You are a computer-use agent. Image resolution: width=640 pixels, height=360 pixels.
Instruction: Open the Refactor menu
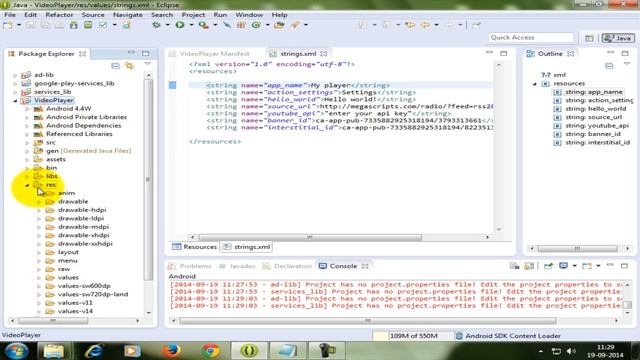pyautogui.click(x=59, y=15)
